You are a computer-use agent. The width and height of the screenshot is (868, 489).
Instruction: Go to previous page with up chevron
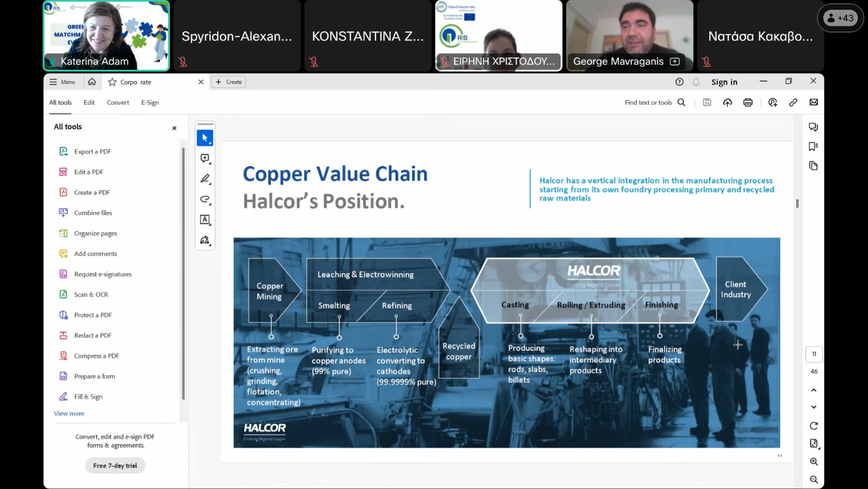click(813, 390)
